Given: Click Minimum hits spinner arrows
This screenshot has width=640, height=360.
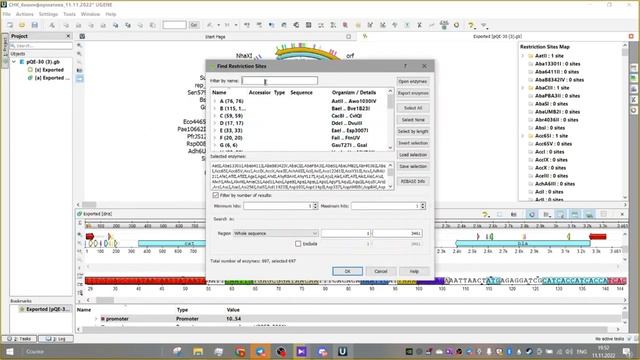Looking at the screenshot, I should point(315,206).
